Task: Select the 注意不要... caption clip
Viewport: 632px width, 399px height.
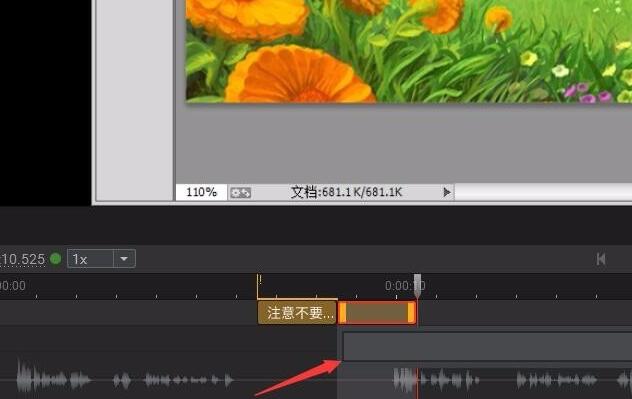Action: [x=297, y=312]
